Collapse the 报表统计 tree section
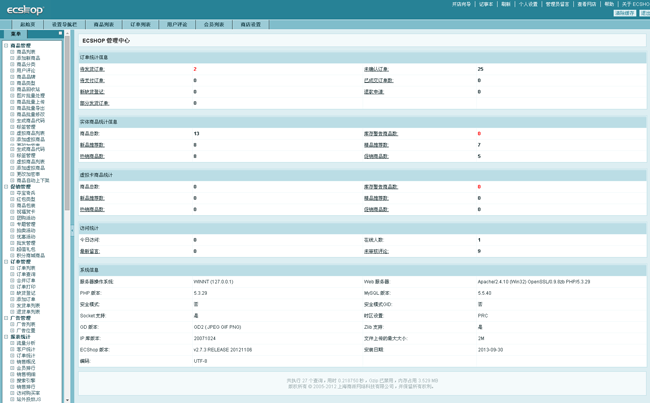 point(5,337)
